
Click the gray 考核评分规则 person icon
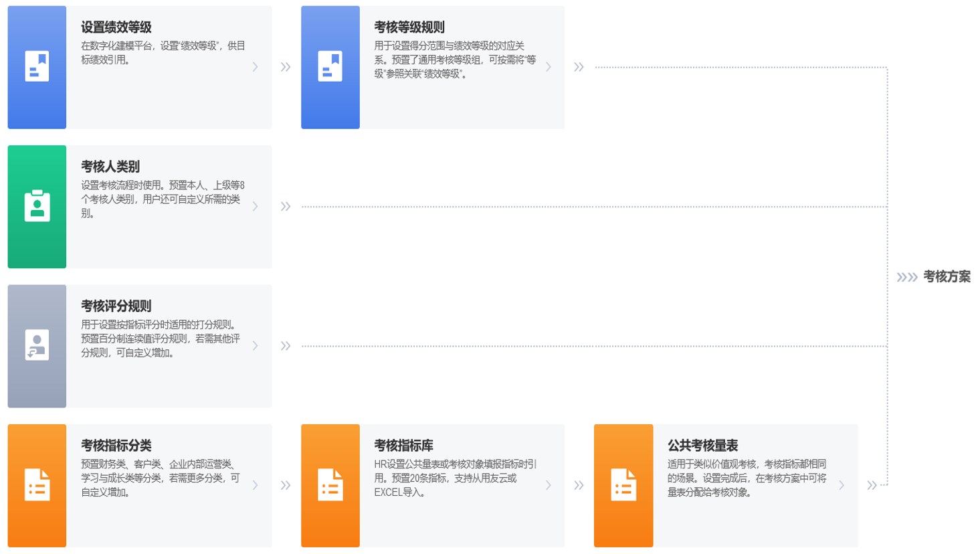[37, 345]
